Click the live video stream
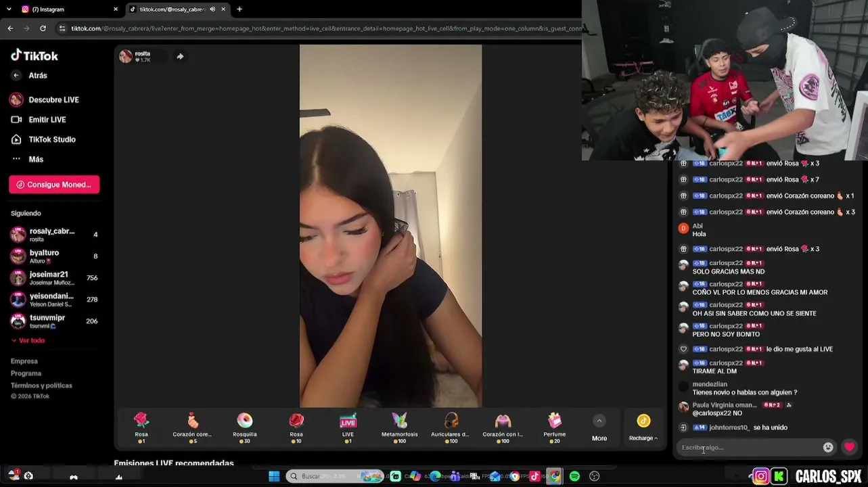868x487 pixels. click(391, 226)
